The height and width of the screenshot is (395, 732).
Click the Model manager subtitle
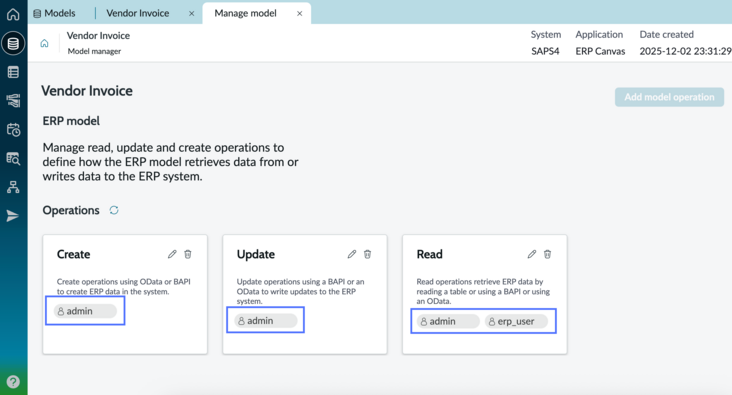94,51
